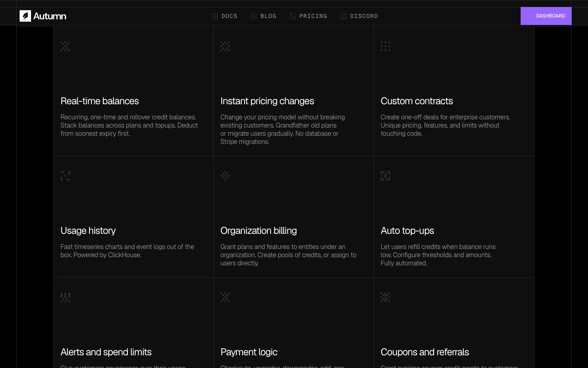Click the Coupons and referrals card icon

coord(385,297)
